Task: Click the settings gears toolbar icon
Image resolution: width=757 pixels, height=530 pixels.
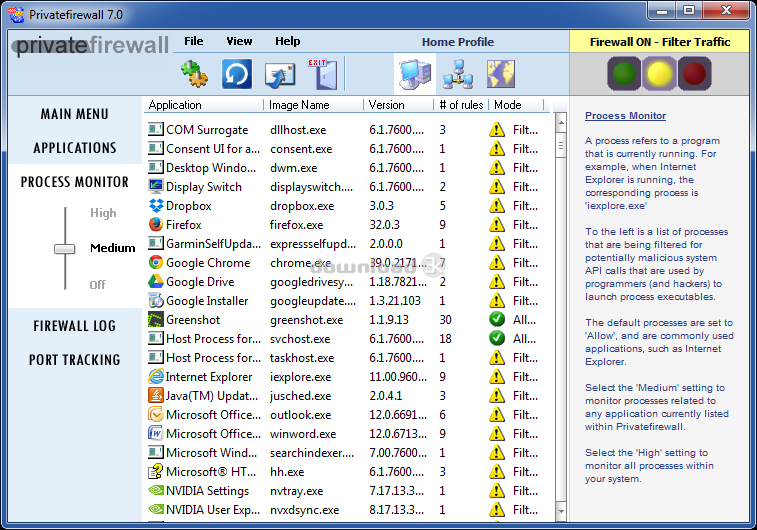Action: pos(193,74)
